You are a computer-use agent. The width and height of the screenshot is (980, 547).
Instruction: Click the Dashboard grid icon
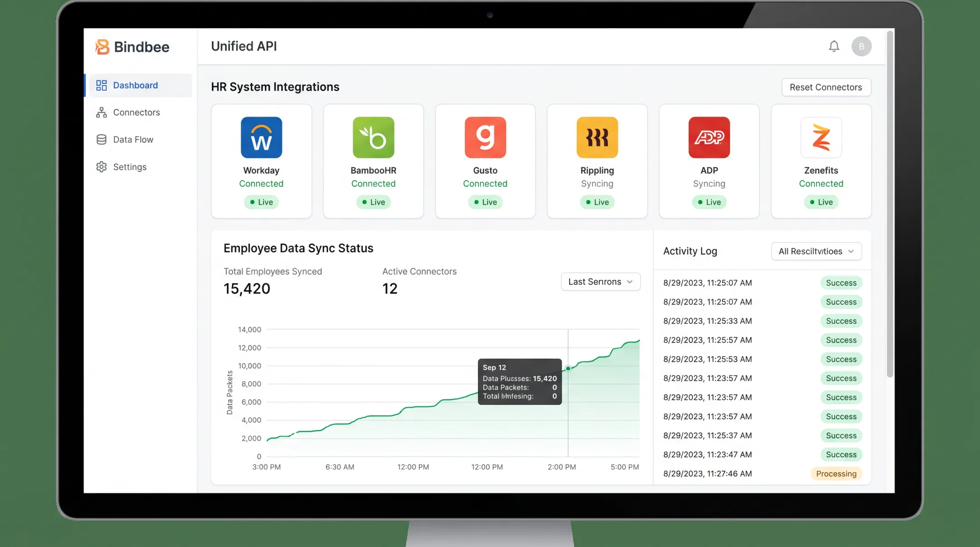tap(102, 85)
